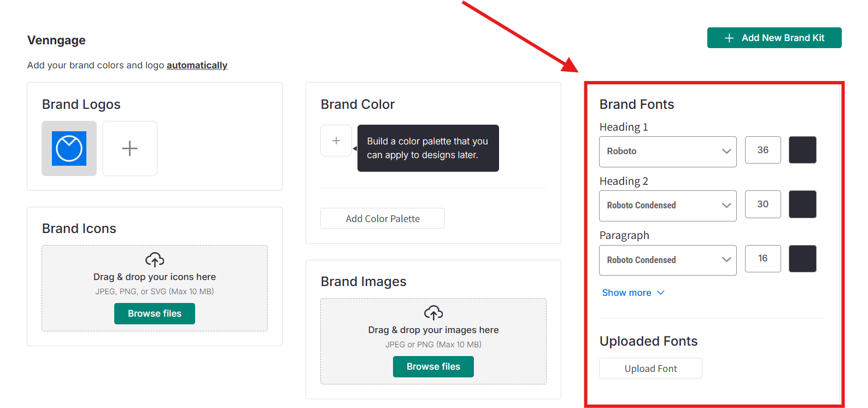Open the Paragraph font dropdown
The height and width of the screenshot is (408, 868).
[667, 260]
